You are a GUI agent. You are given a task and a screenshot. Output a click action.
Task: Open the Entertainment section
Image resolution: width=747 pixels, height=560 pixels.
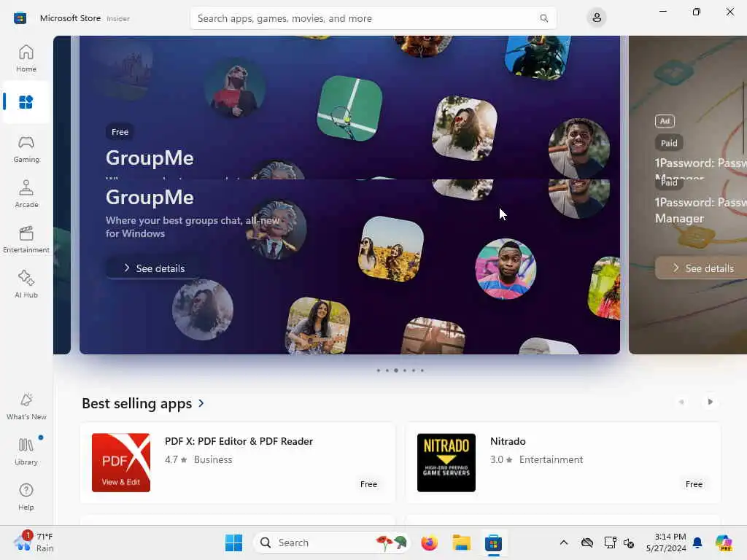click(x=26, y=239)
